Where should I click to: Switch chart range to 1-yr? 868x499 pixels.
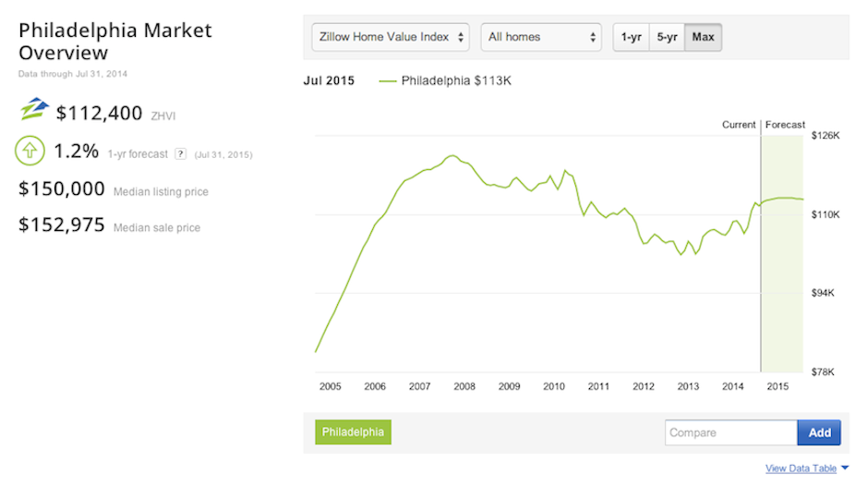(x=631, y=37)
